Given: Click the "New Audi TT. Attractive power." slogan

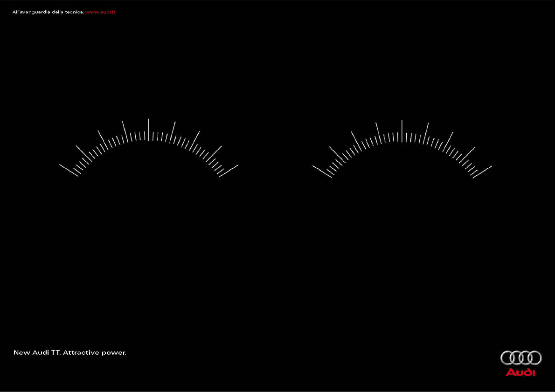Looking at the screenshot, I should click(70, 353).
